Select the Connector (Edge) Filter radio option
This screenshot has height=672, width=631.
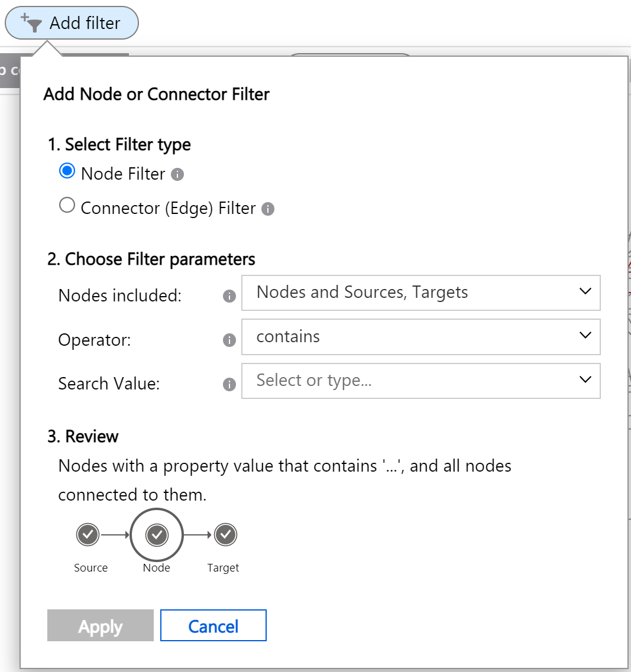(67, 206)
